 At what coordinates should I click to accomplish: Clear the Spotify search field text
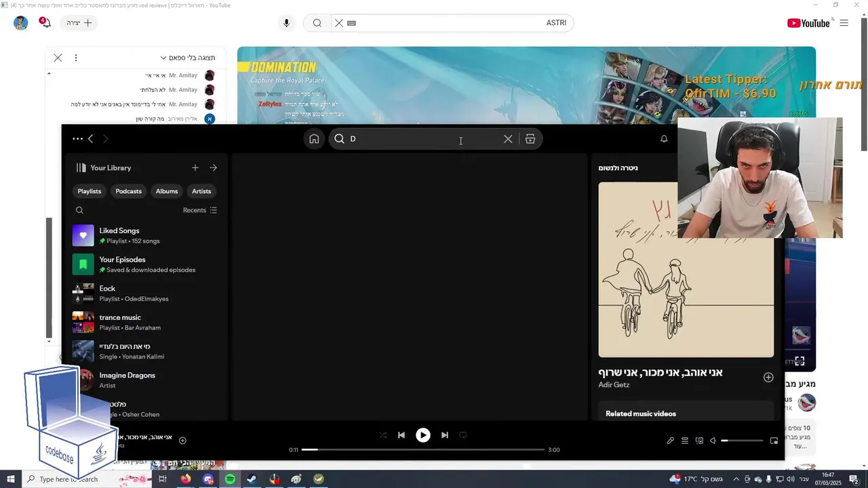[x=508, y=139]
